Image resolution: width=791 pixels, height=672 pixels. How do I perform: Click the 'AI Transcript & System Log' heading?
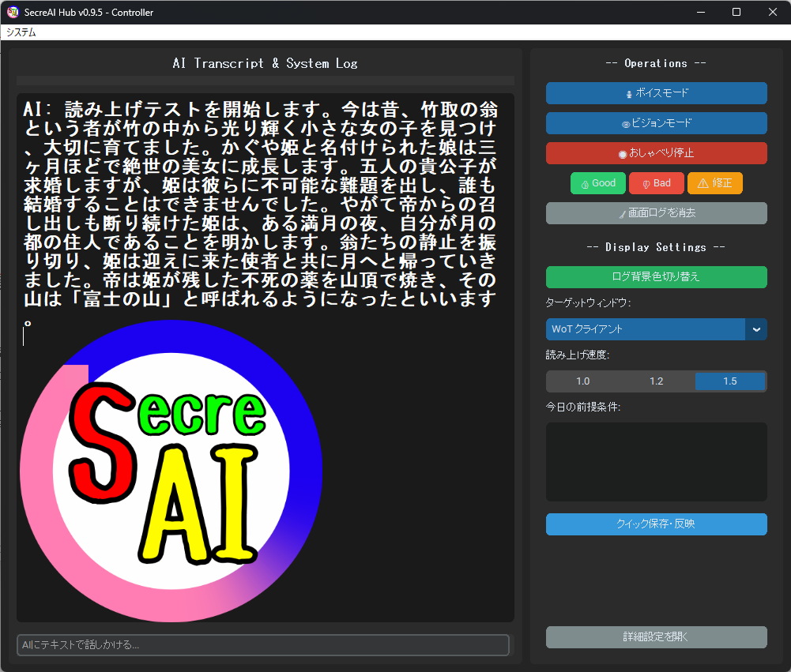[266, 63]
